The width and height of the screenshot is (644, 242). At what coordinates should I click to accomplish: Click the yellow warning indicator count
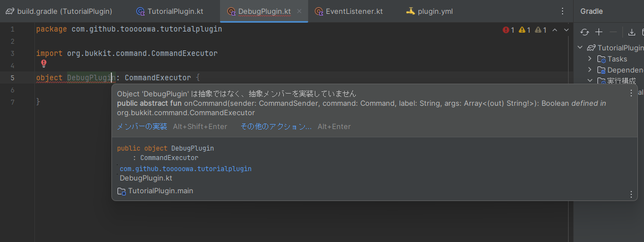click(x=524, y=30)
